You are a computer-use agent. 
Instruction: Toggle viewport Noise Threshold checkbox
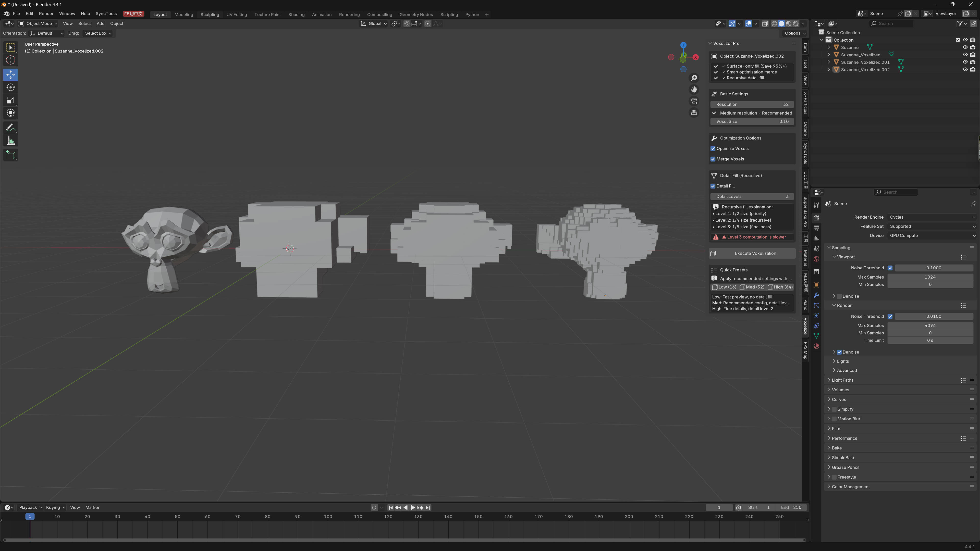pos(890,268)
